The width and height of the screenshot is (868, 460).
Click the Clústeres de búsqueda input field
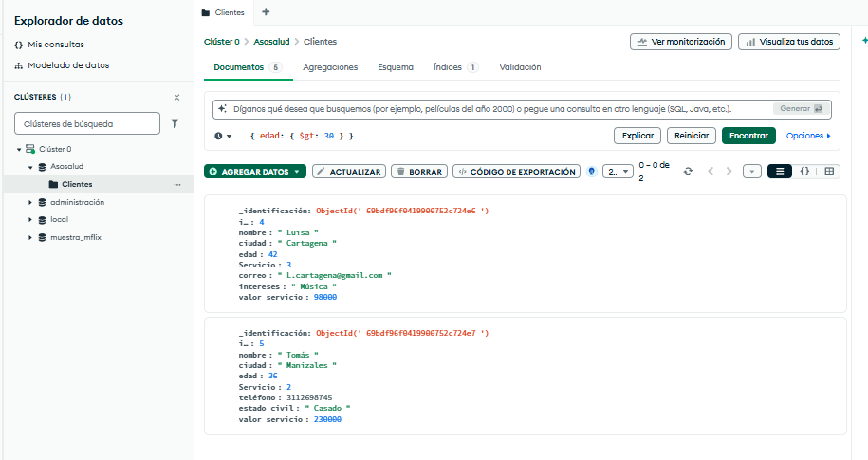coord(86,123)
